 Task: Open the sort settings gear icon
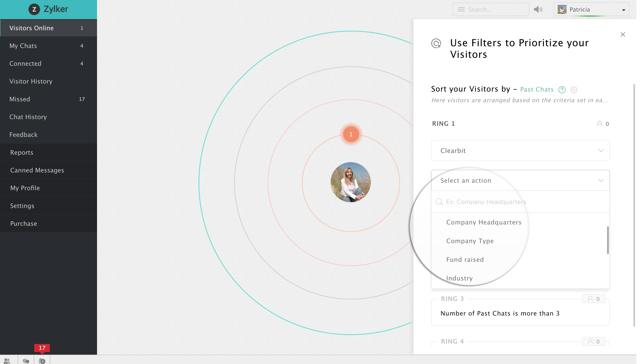coord(574,90)
